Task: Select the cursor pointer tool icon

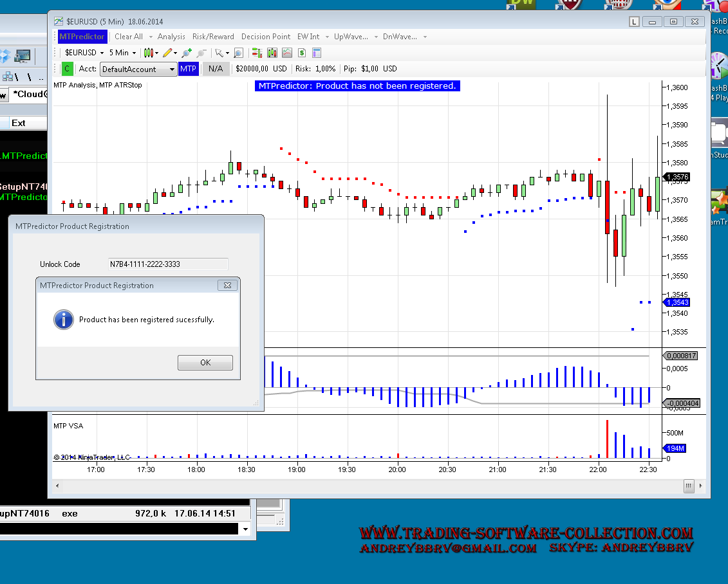Action: point(219,53)
